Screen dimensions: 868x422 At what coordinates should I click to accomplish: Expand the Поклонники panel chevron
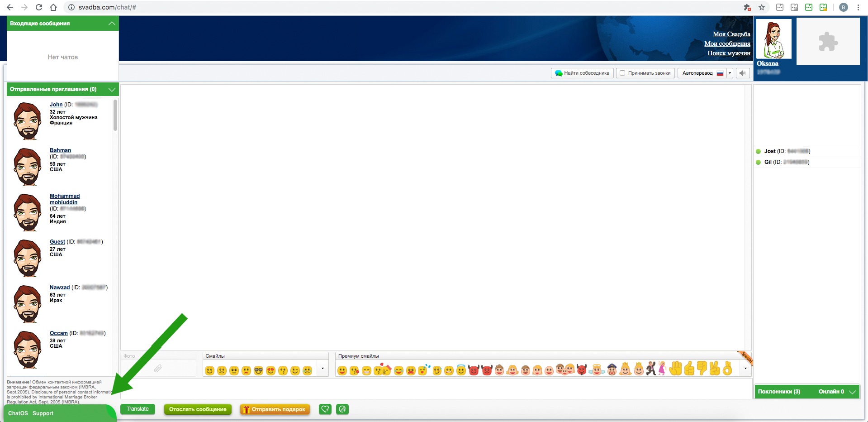tap(853, 392)
